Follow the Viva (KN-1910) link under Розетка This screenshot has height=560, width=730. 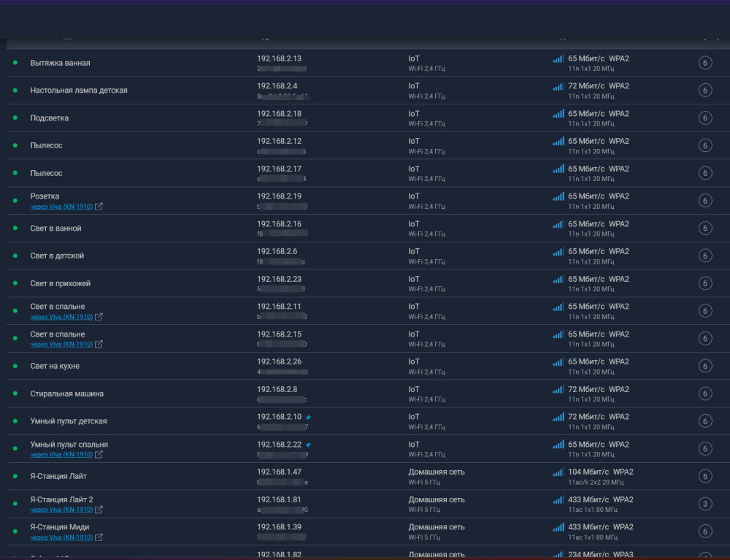tap(61, 207)
